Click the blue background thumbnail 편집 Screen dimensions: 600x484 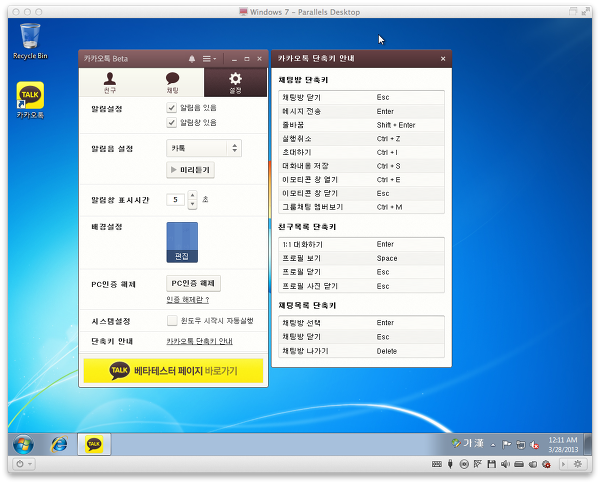tap(182, 242)
